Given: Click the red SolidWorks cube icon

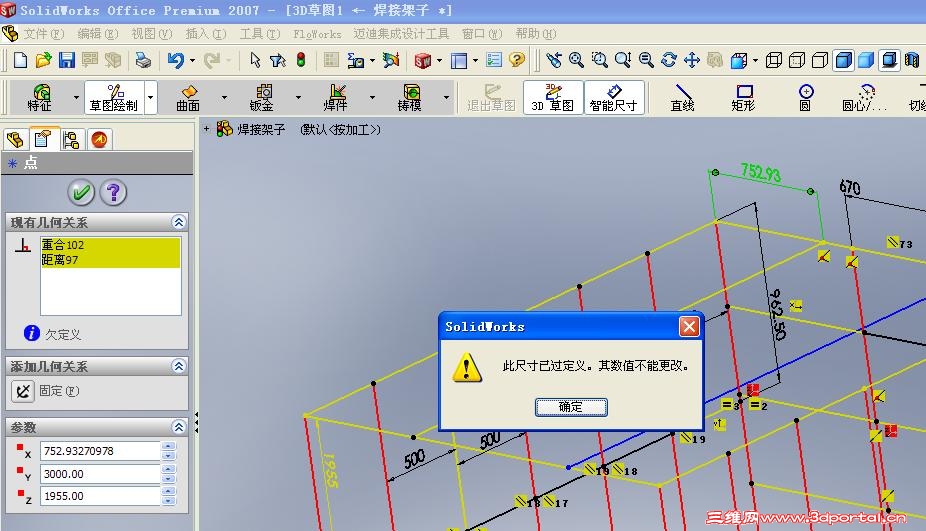Looking at the screenshot, I should 423,60.
